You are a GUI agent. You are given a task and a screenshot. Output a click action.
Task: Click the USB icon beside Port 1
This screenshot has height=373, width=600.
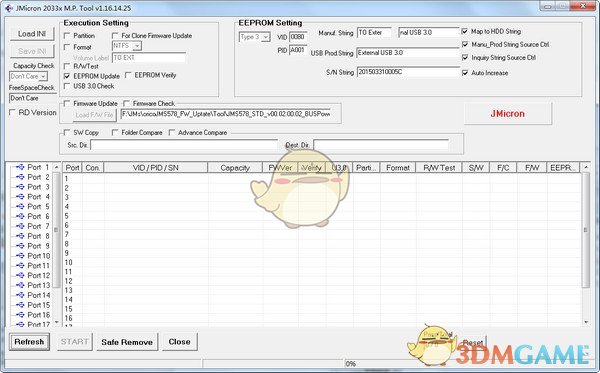[x=20, y=167]
